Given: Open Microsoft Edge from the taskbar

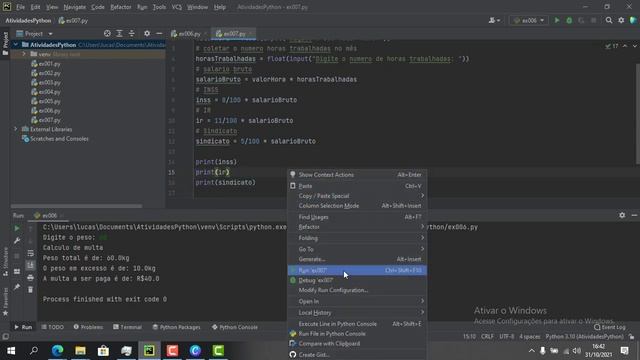Looking at the screenshot, I should (58, 351).
